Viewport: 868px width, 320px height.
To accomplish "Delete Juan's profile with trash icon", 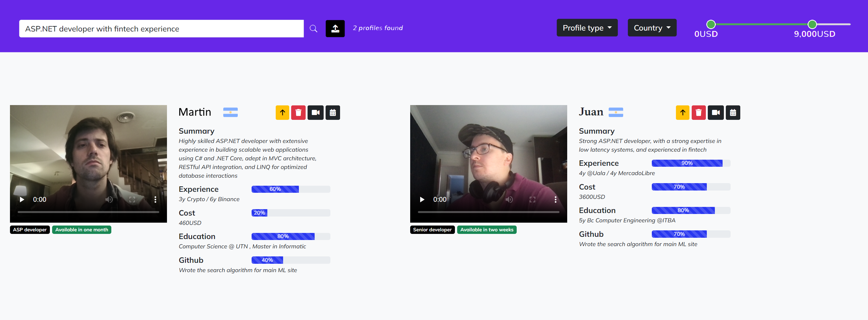I will [698, 113].
